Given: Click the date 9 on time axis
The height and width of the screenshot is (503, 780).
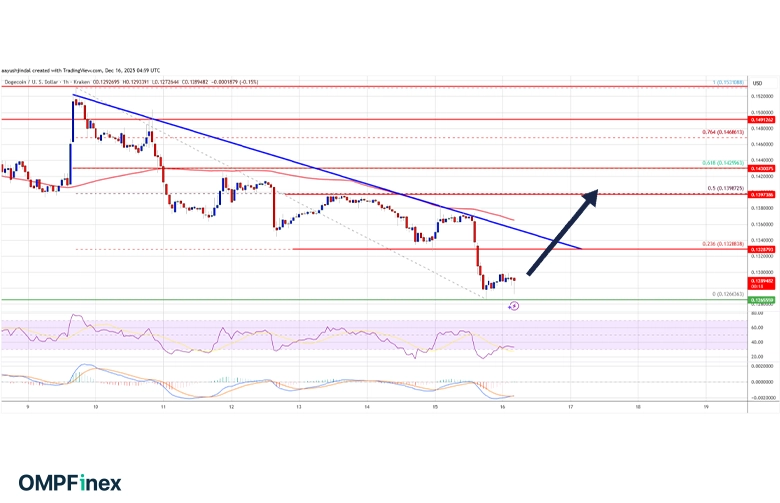Looking at the screenshot, I should point(28,408).
